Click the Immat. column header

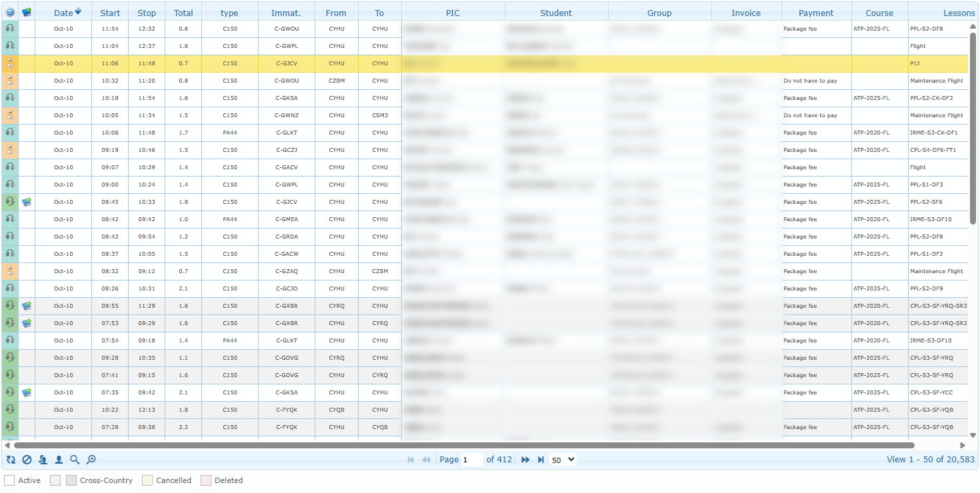pos(286,13)
